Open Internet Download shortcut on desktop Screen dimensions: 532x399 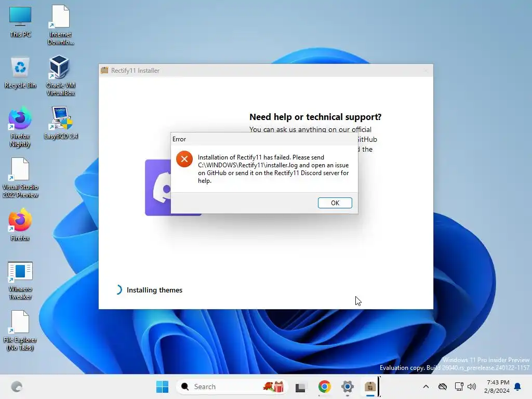(x=60, y=25)
